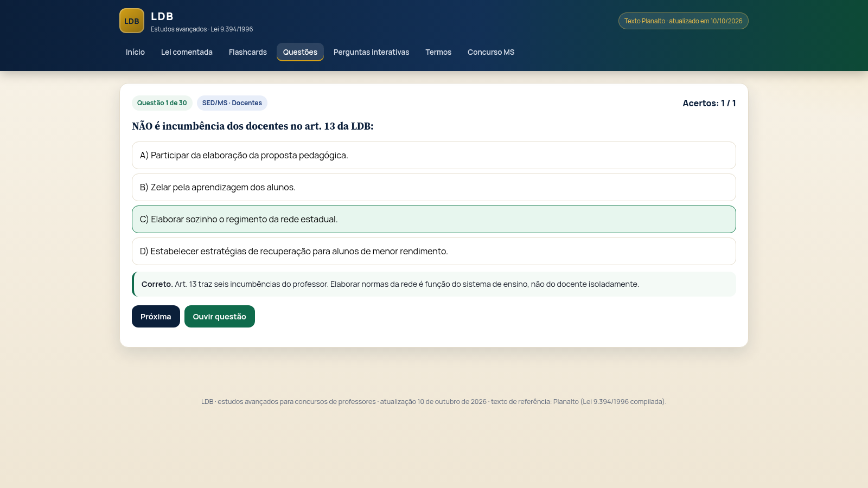The height and width of the screenshot is (488, 868).
Task: Choose answer A about proposta pedagógica
Action: coord(434,155)
